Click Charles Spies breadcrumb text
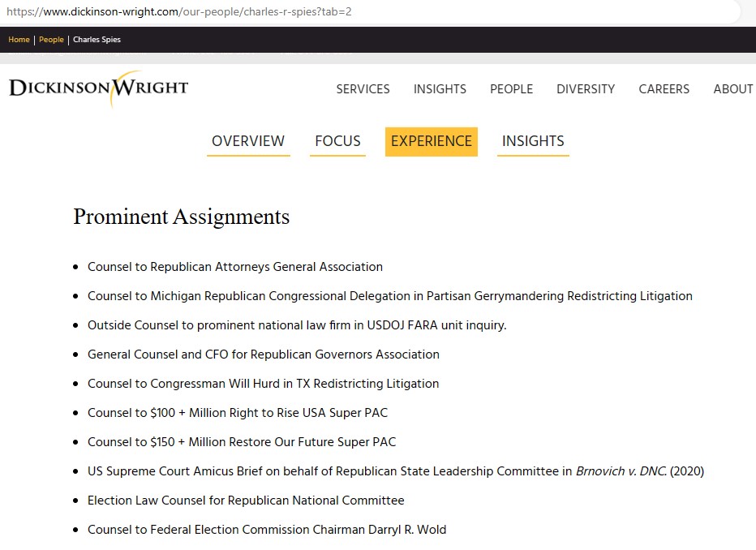Viewport: 756px width, 550px height. 97,40
